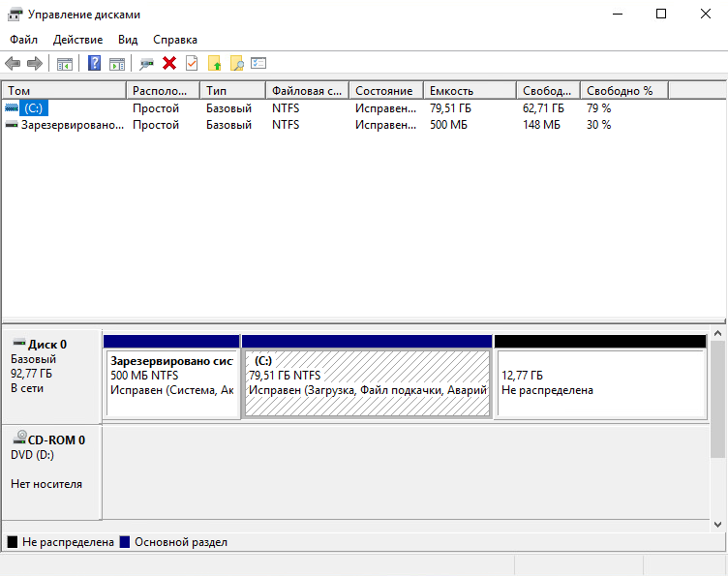
Task: Click the CD-ROM 0 disc icon
Action: (x=19, y=438)
